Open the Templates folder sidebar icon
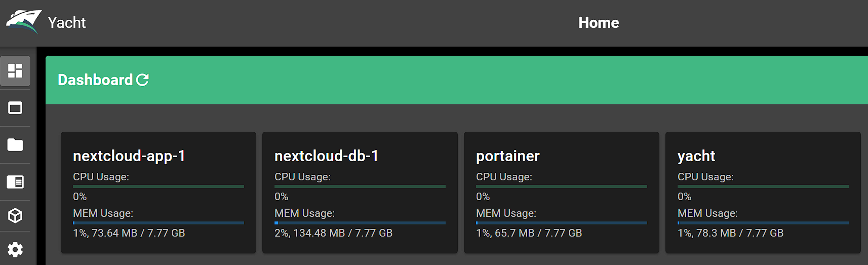 [15, 145]
